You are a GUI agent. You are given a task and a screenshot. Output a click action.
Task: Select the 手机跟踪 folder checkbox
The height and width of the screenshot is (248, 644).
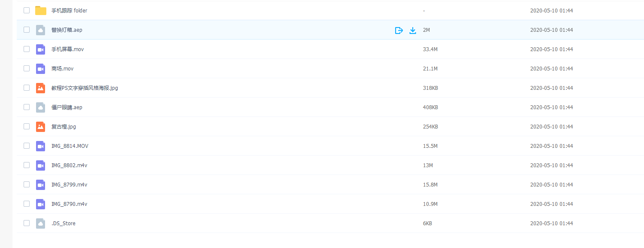click(x=27, y=10)
